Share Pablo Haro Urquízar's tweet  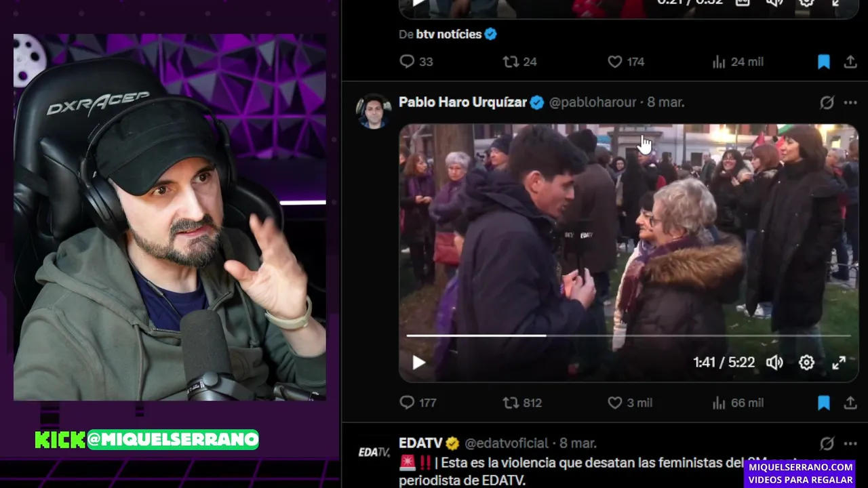click(x=850, y=403)
